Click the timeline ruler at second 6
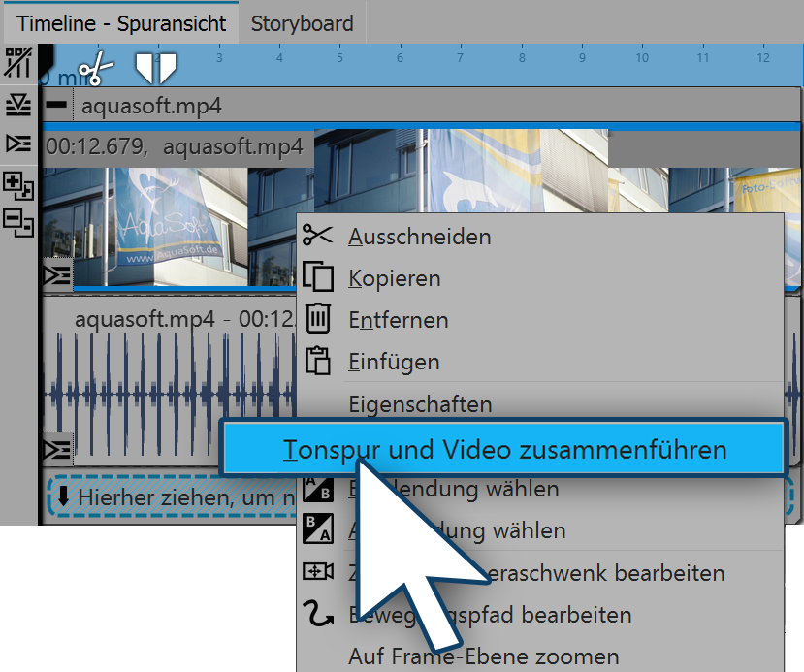 click(x=399, y=58)
